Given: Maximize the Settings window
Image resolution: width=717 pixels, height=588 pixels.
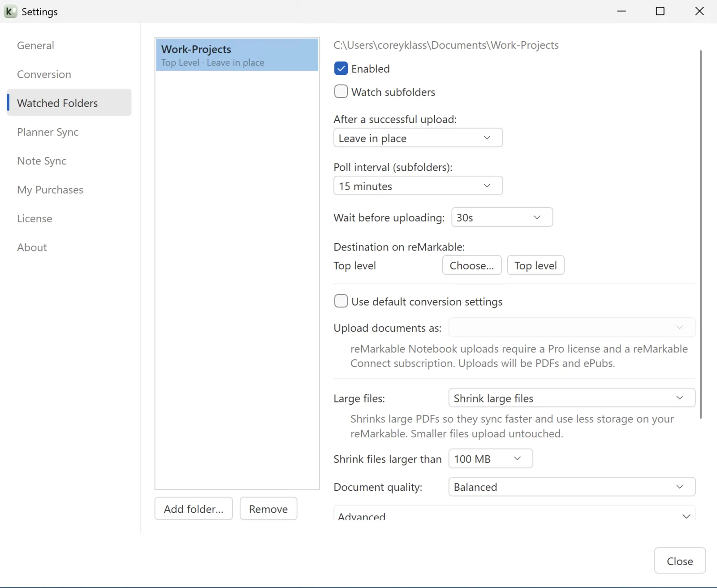Looking at the screenshot, I should (x=660, y=11).
